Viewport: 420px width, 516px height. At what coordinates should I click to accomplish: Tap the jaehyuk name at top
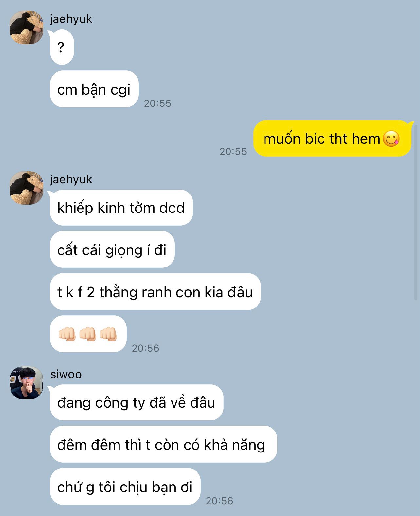71,19
